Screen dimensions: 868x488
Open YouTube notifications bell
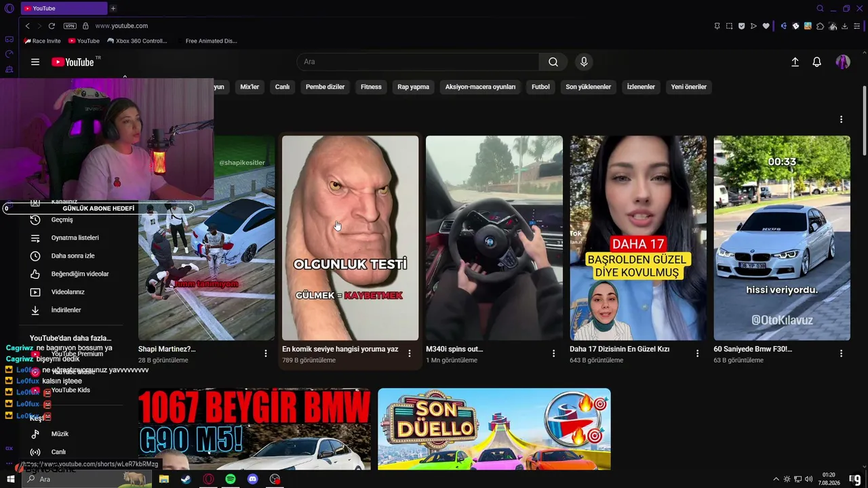(x=817, y=62)
